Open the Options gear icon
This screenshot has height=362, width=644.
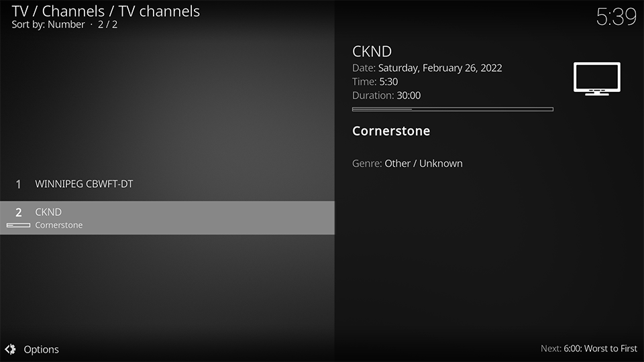10,349
